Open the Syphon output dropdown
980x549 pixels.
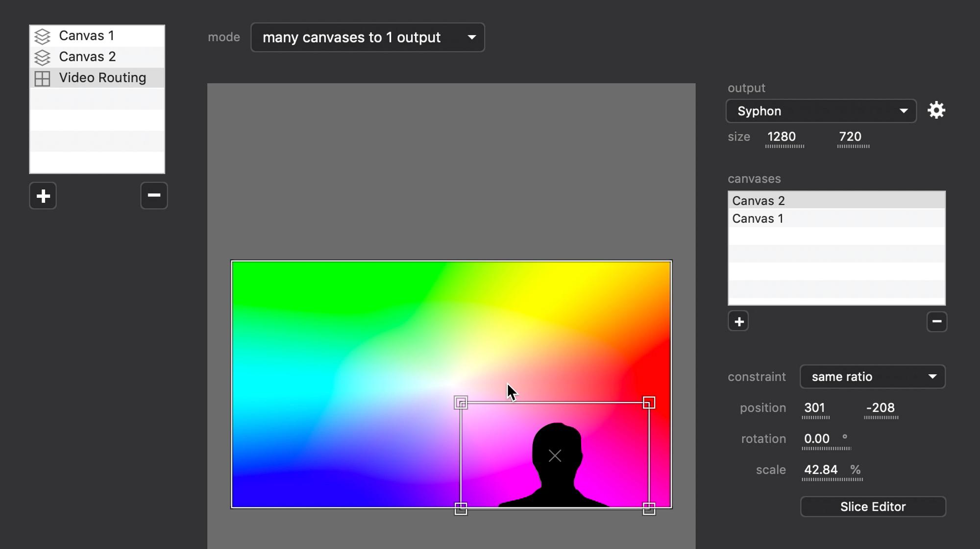click(x=821, y=111)
